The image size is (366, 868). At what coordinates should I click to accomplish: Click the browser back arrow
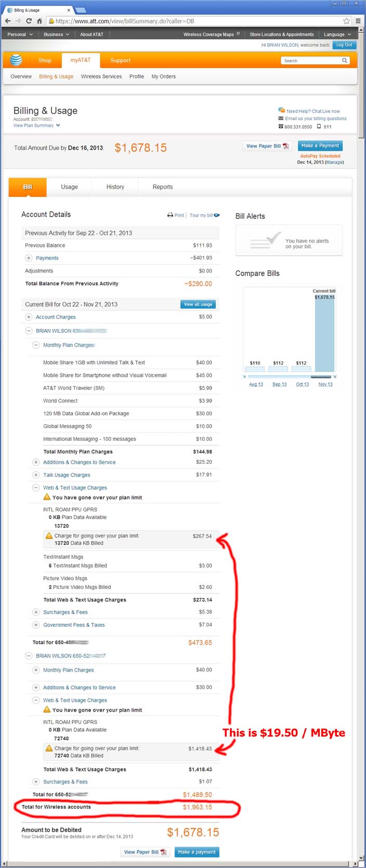(x=8, y=21)
